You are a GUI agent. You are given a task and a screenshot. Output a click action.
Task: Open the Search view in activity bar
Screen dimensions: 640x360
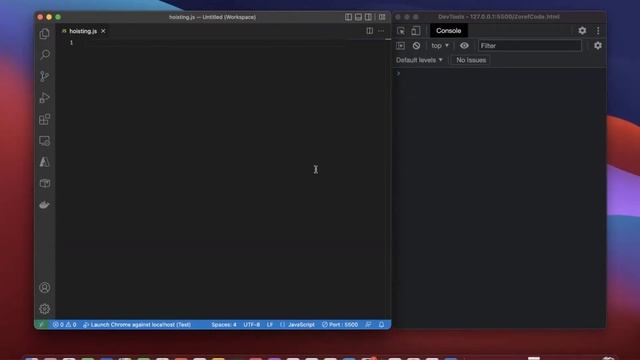pyautogui.click(x=44, y=55)
